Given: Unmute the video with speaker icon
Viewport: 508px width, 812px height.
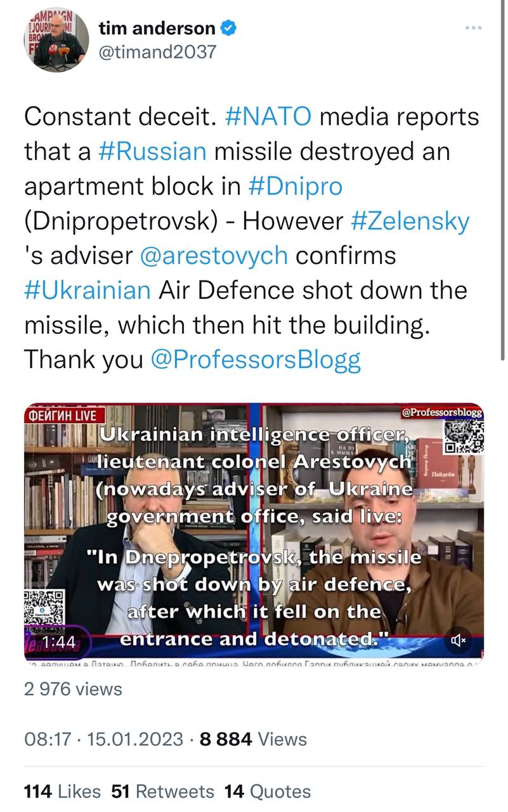Looking at the screenshot, I should 459,641.
